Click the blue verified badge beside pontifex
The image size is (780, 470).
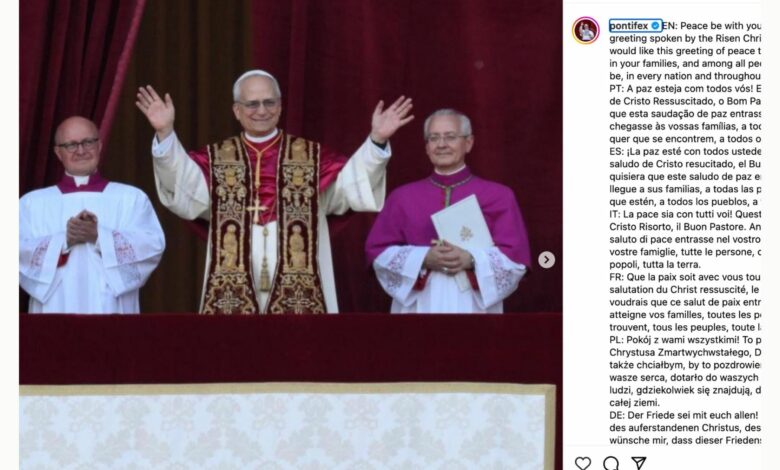pyautogui.click(x=655, y=25)
